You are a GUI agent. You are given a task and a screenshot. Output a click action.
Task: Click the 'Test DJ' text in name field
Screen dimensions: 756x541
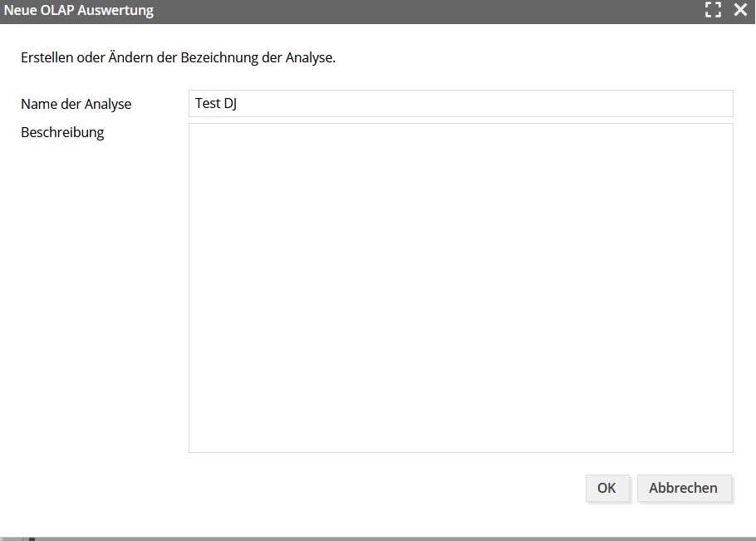pyautogui.click(x=216, y=103)
